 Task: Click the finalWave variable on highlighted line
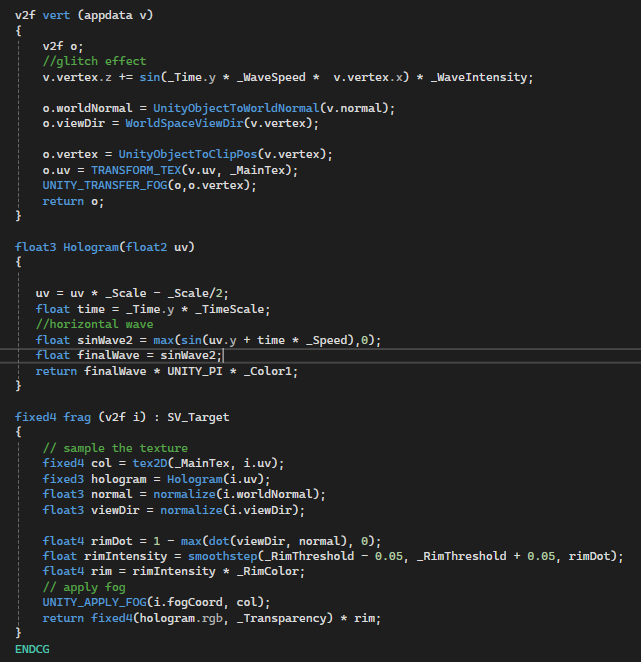point(108,355)
